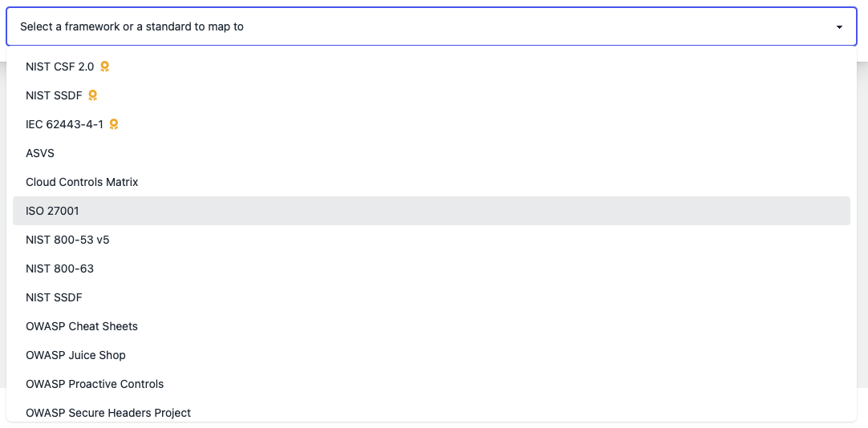Open the framework selection combo box
This screenshot has width=868, height=428.
[x=432, y=26]
